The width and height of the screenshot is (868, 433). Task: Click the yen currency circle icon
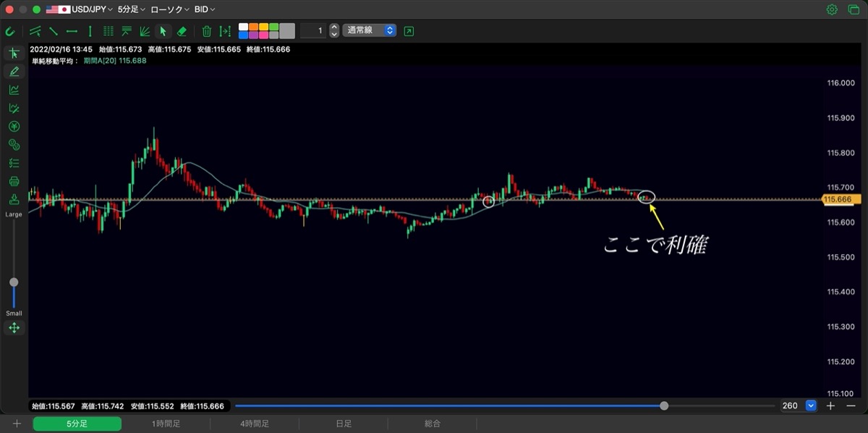[14, 126]
